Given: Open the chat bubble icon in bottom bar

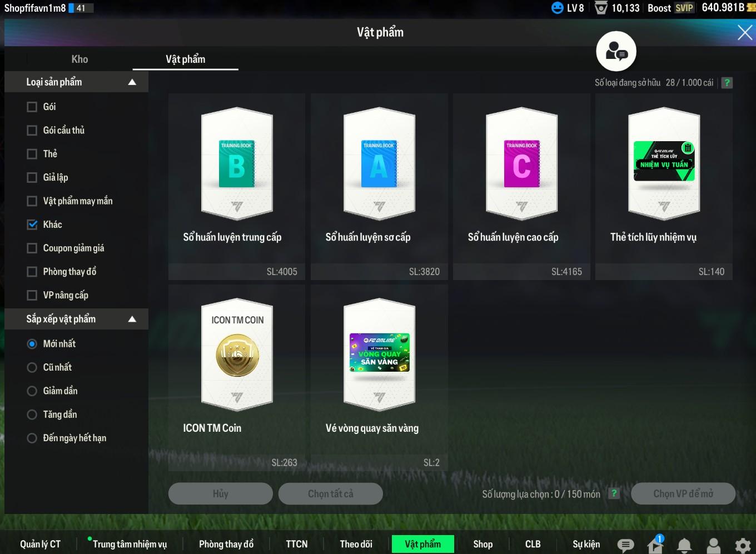Looking at the screenshot, I should [x=625, y=545].
